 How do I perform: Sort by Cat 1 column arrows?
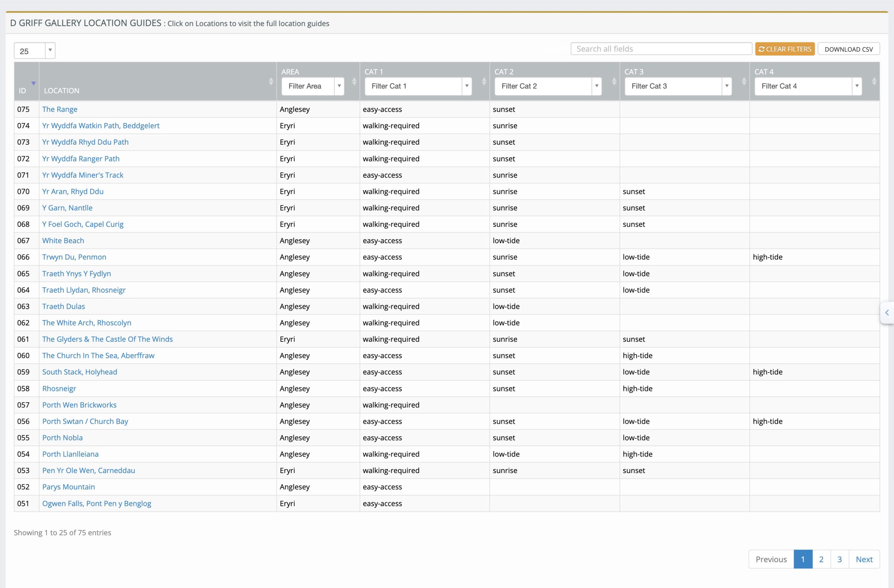[484, 81]
